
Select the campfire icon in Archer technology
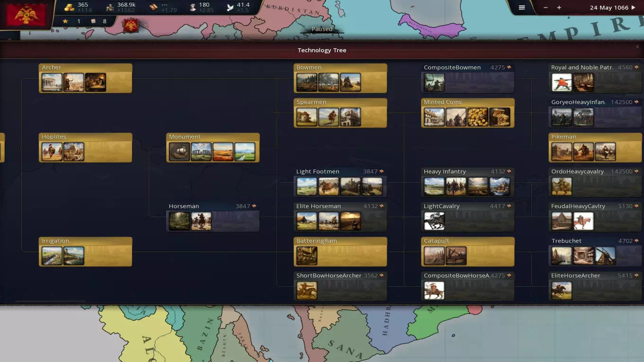(96, 82)
